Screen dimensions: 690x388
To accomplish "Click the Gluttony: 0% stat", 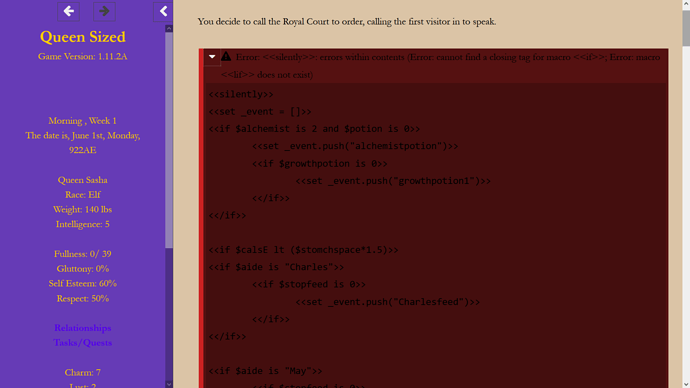I will pyautogui.click(x=83, y=269).
